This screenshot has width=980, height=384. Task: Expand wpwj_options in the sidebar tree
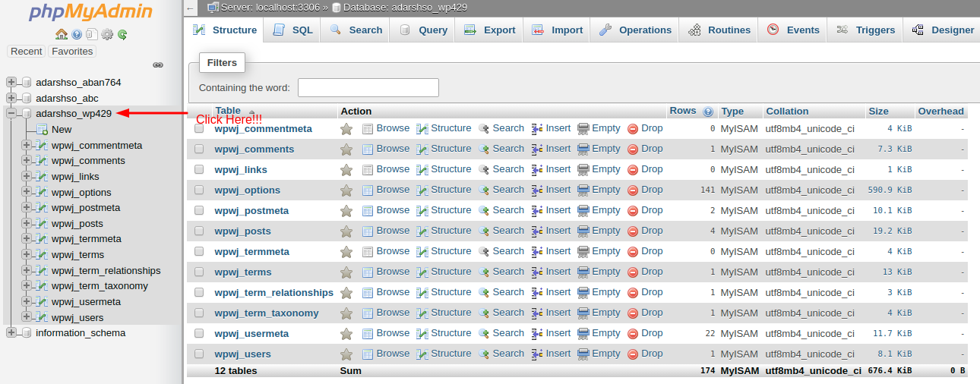pyautogui.click(x=27, y=193)
